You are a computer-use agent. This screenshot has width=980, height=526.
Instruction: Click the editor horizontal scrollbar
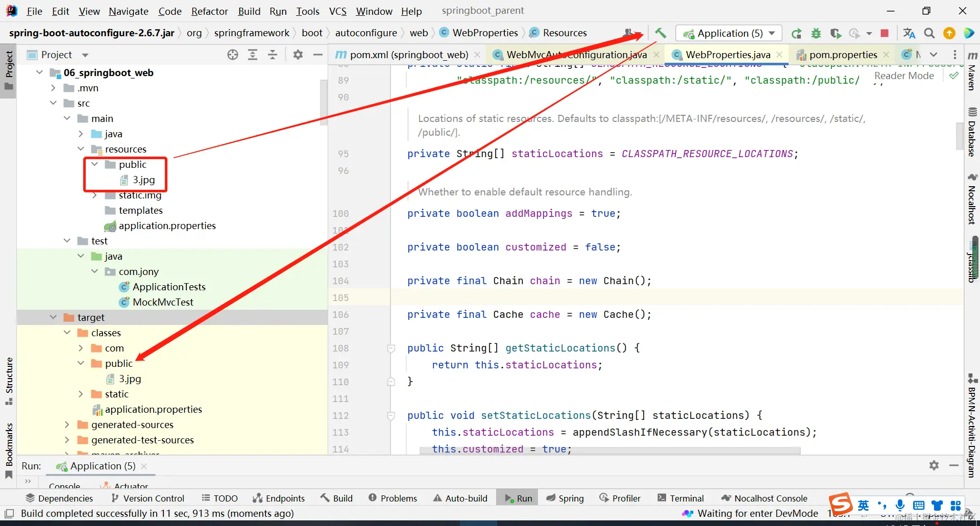[x=610, y=450]
